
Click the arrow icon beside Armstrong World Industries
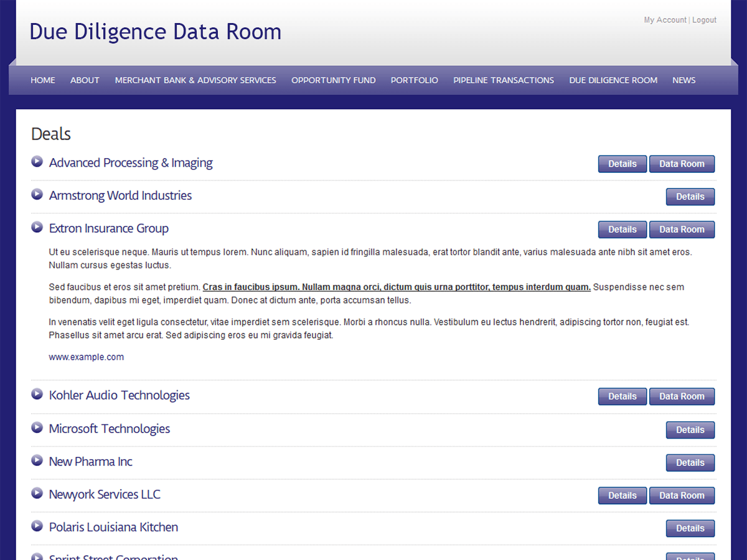(x=37, y=194)
